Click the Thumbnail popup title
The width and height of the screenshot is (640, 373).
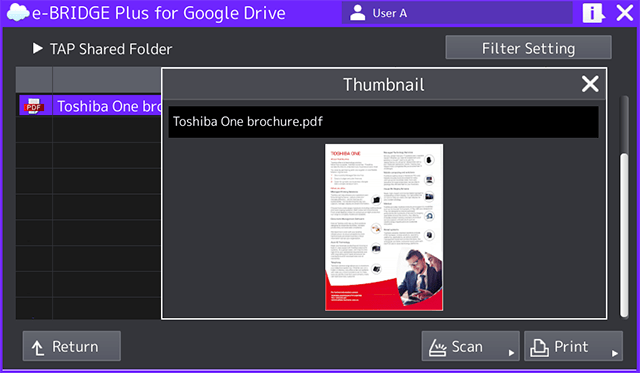pyautogui.click(x=384, y=84)
